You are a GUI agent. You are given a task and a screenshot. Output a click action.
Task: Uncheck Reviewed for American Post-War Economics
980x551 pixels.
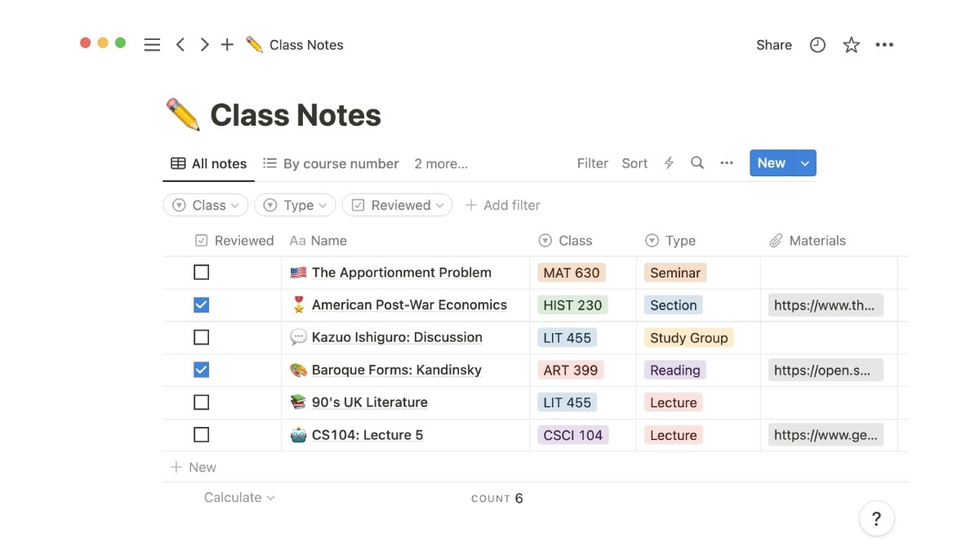tap(202, 305)
